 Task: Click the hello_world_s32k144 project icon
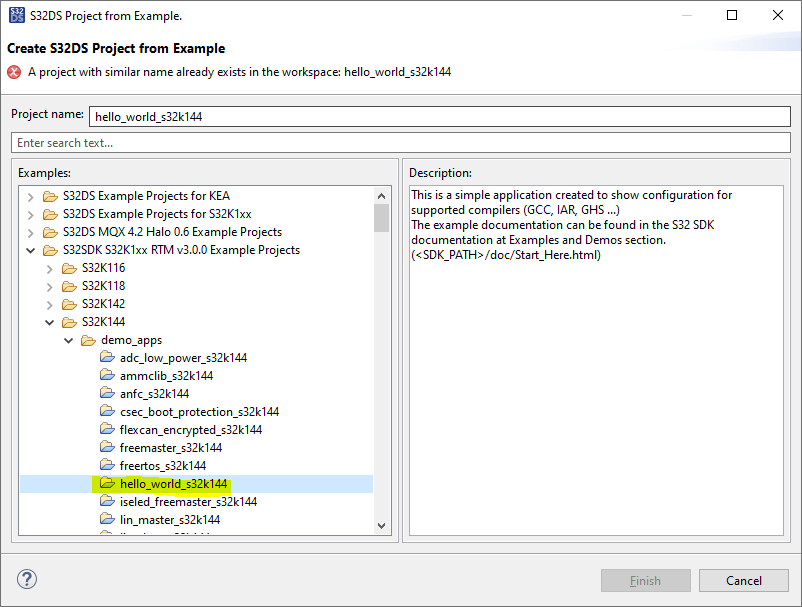107,483
